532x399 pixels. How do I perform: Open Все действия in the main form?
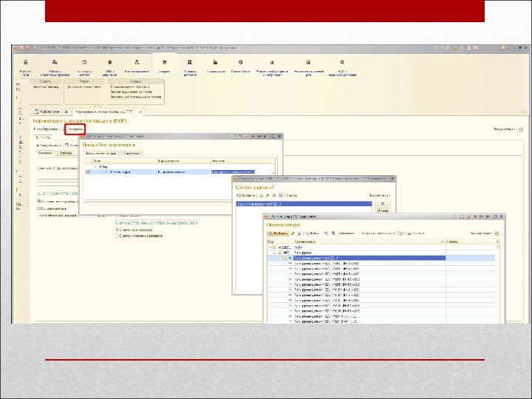[x=505, y=129]
